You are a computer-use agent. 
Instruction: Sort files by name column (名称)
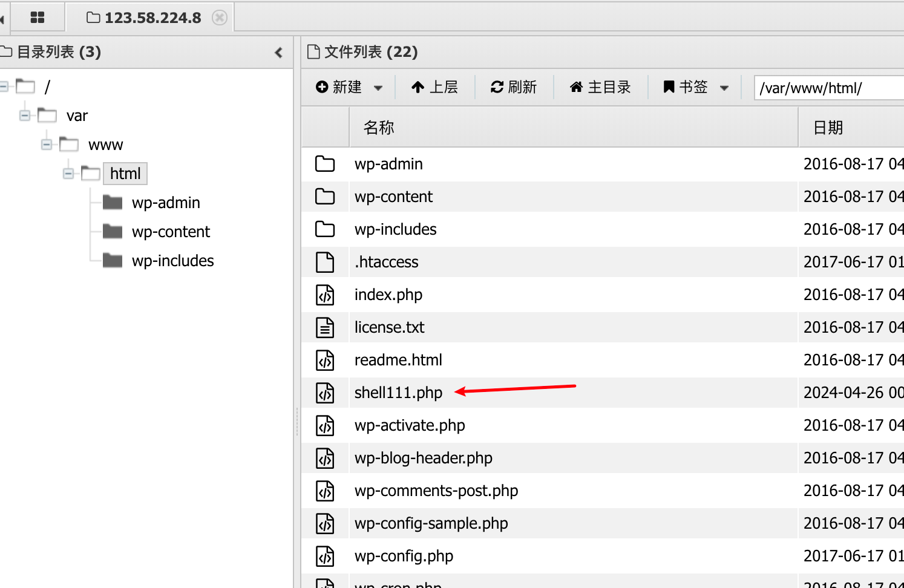379,128
